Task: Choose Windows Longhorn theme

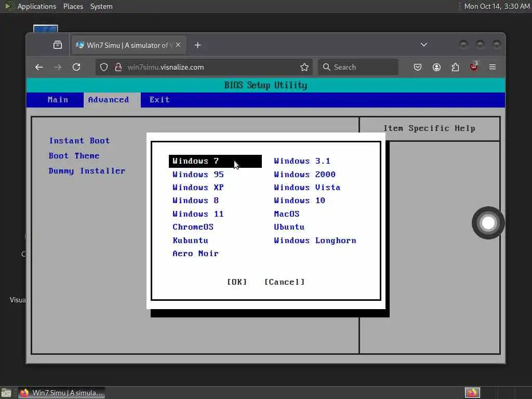Action: [x=315, y=241]
